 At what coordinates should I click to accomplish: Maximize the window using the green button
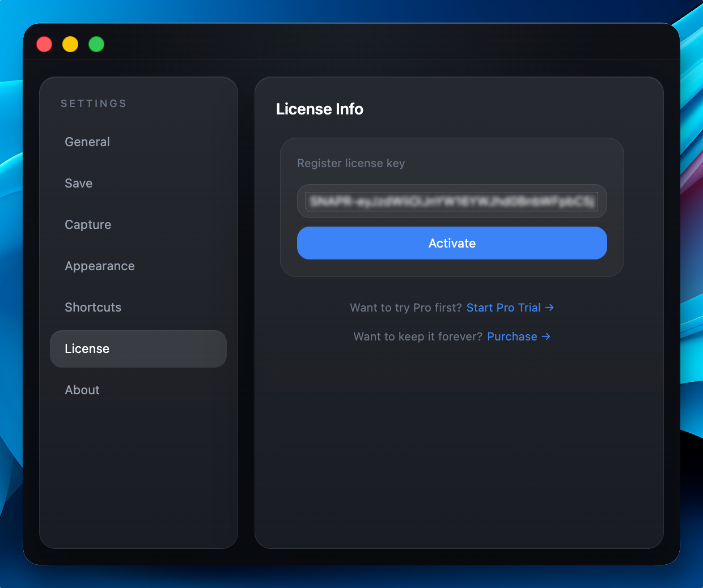pyautogui.click(x=96, y=44)
